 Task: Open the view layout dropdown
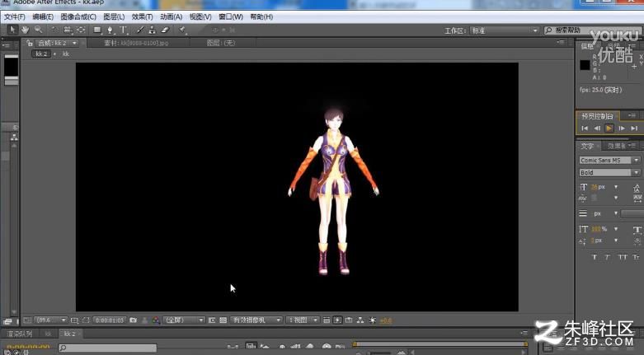point(302,320)
